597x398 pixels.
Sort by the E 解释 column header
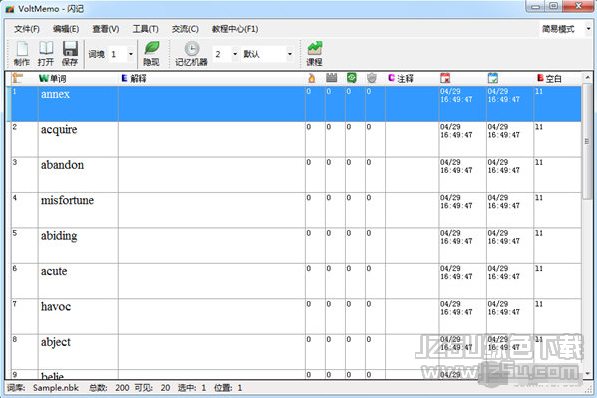(134, 78)
